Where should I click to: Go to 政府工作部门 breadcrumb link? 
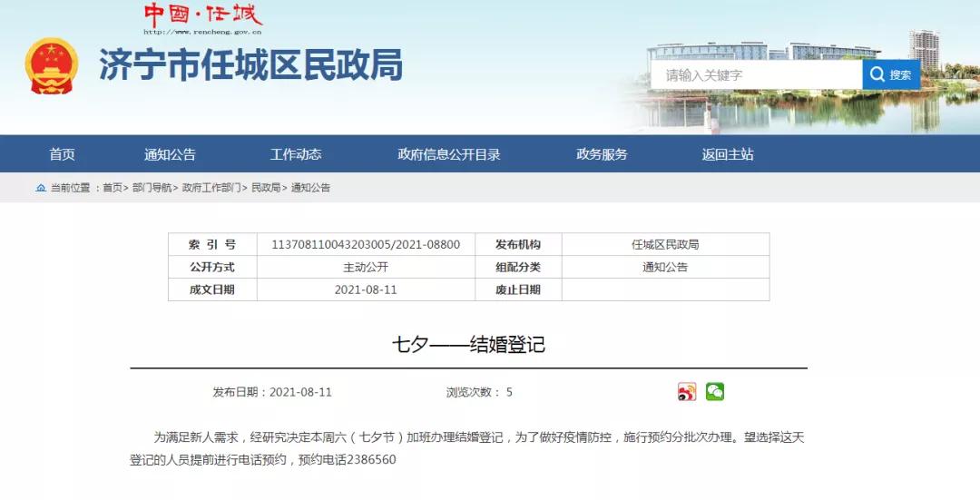click(x=211, y=188)
